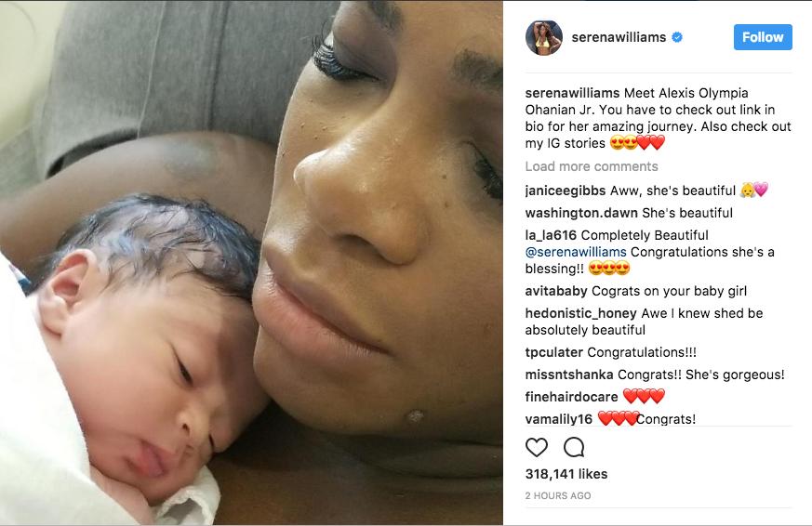Open hedonistic_honey profile link
The width and height of the screenshot is (812, 526).
580,313
